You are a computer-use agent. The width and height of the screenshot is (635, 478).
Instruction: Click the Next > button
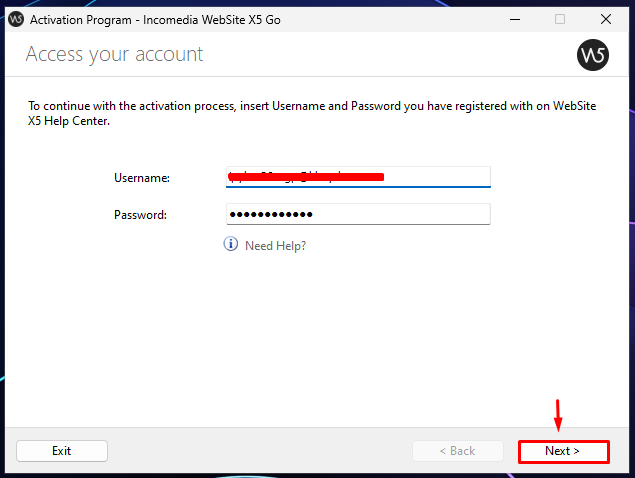[564, 451]
